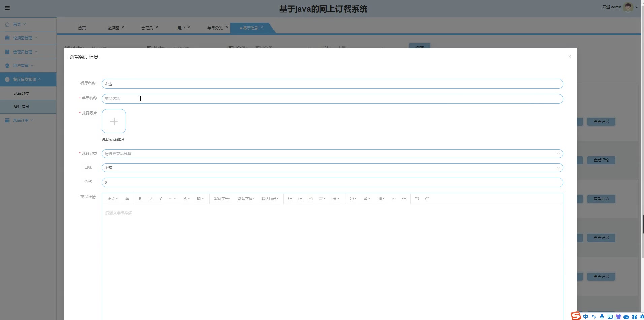
Task: Insert a code block
Action: (x=393, y=199)
